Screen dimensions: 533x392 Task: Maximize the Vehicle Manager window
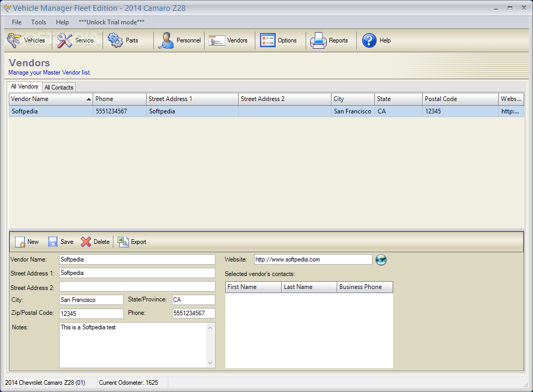click(x=510, y=8)
